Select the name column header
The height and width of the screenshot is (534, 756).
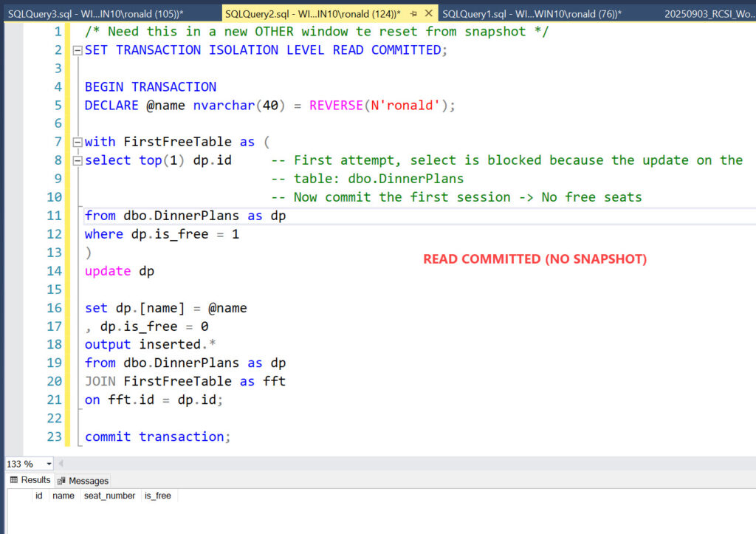(63, 496)
